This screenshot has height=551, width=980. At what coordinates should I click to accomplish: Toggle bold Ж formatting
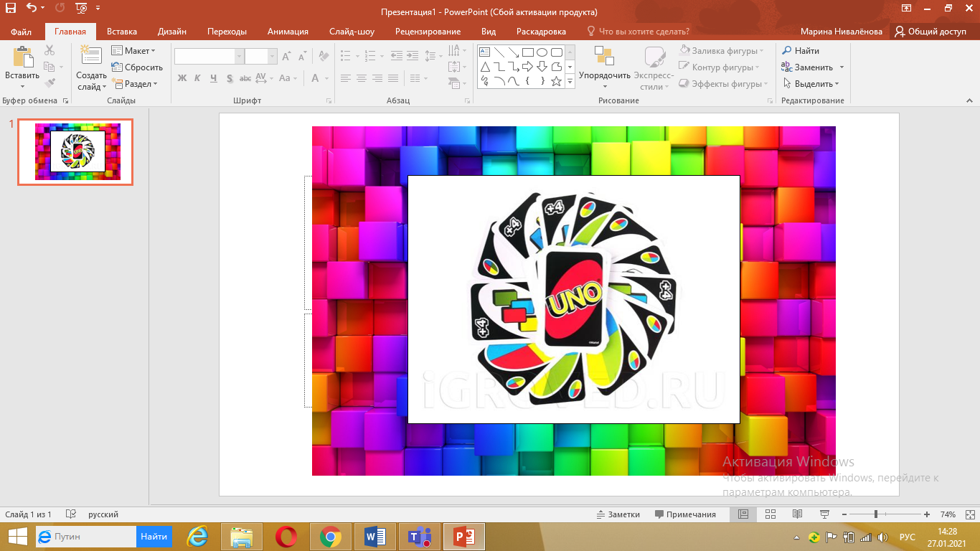point(182,78)
